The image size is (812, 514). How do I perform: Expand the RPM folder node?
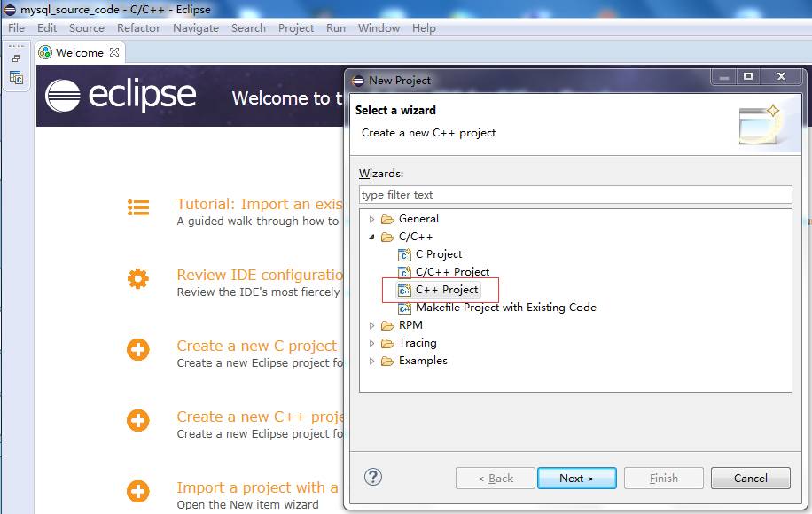[x=371, y=325]
